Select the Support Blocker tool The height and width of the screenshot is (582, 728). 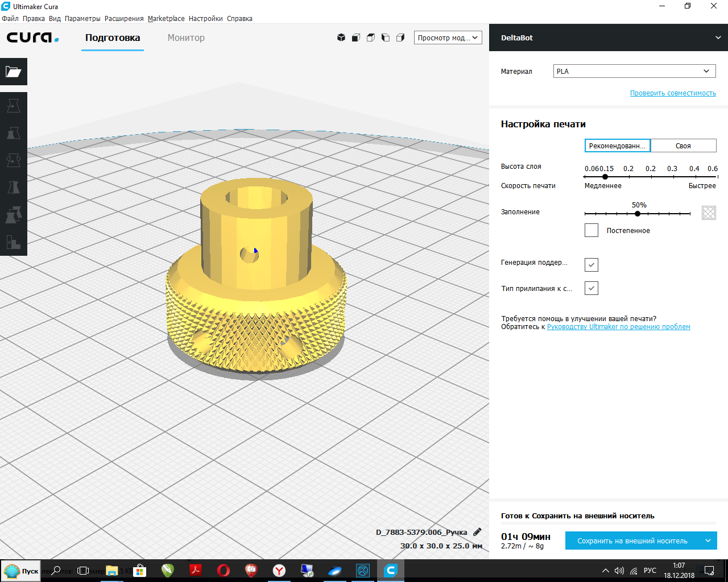(x=13, y=242)
